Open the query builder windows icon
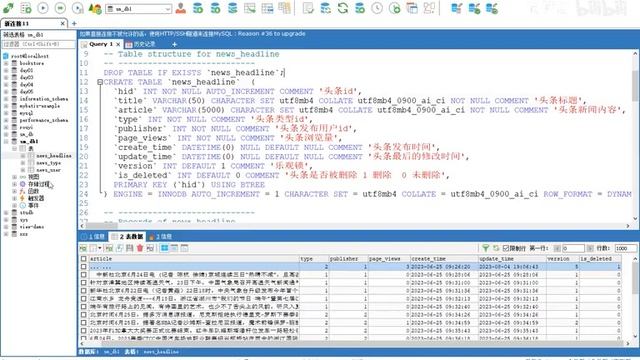This screenshot has width=640, height=360. click(412, 8)
